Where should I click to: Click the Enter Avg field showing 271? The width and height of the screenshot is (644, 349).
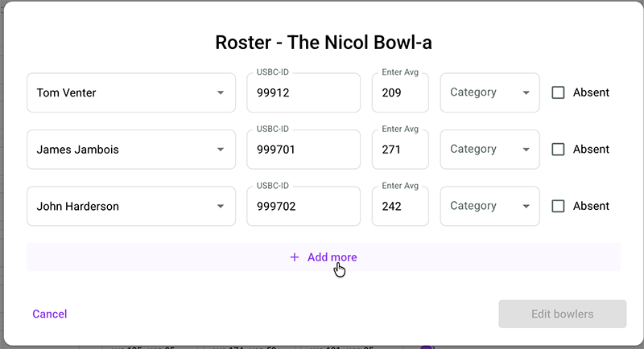pyautogui.click(x=400, y=150)
